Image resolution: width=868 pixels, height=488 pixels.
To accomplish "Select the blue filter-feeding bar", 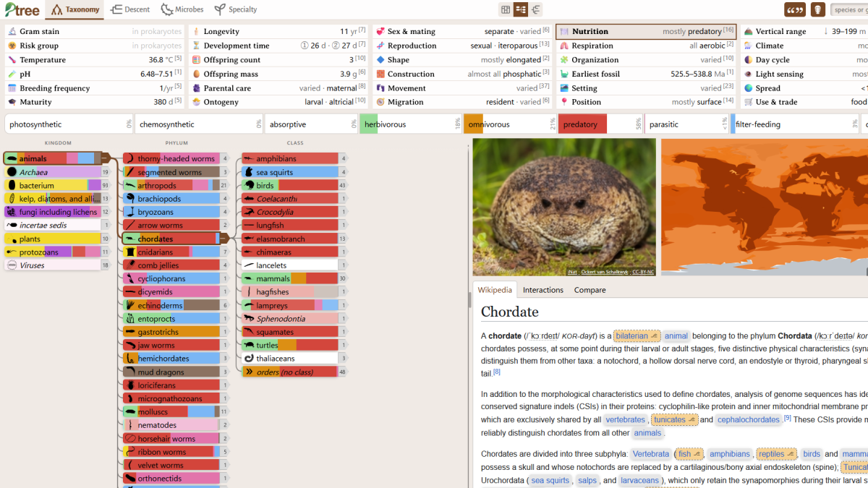I will tap(796, 124).
